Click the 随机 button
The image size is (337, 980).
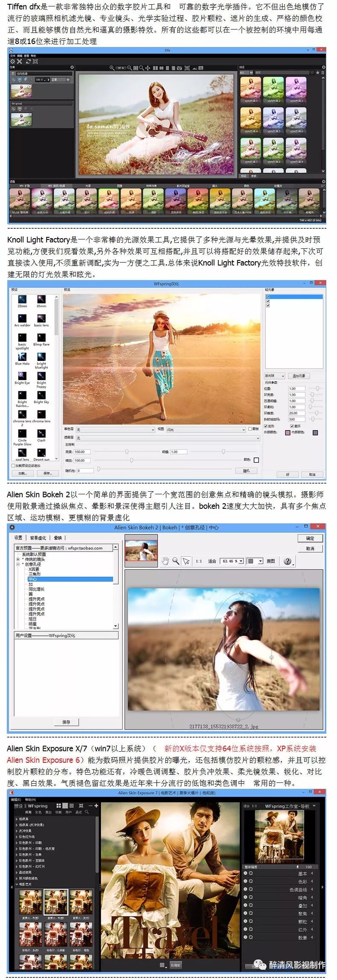246,470
